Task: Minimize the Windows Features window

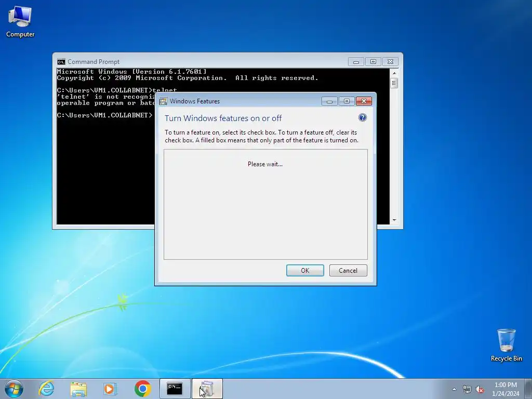Action: click(x=329, y=101)
